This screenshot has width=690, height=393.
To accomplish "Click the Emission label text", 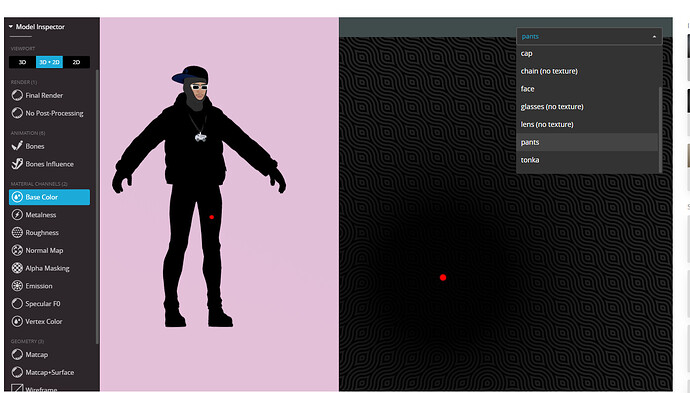I will (x=39, y=286).
